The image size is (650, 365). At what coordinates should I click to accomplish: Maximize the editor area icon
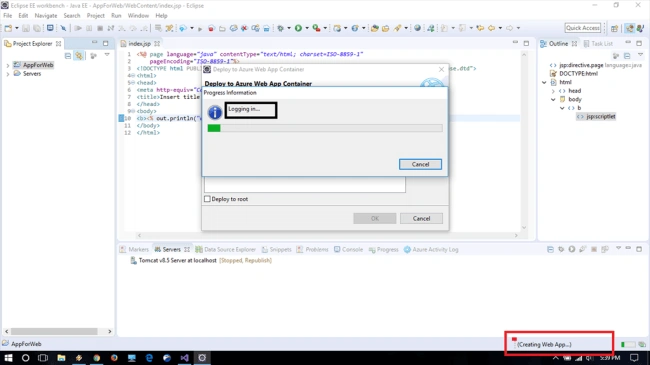pos(526,43)
